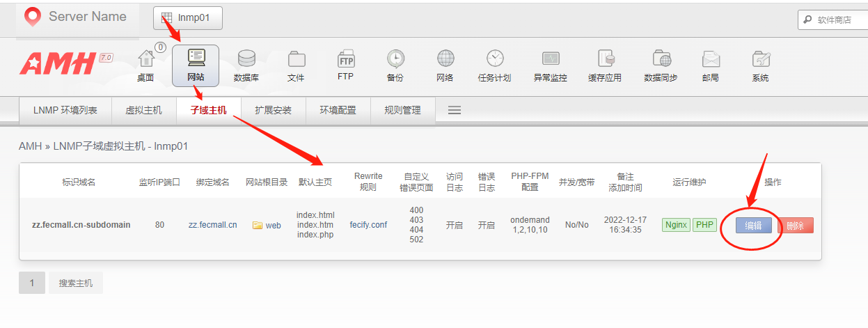Click the 绑定域名 column header
Viewport: 868px width, 328px height.
[x=213, y=182]
